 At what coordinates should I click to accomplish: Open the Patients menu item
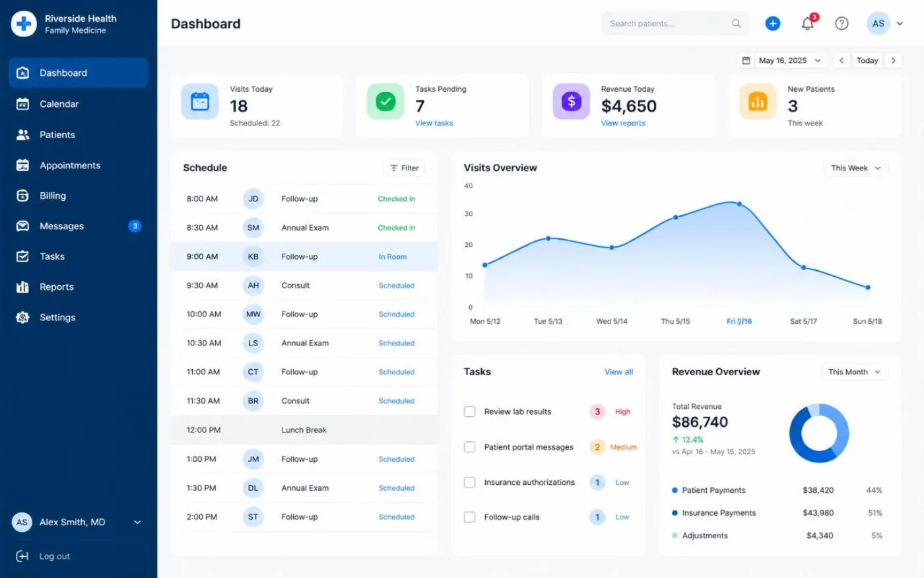78,135
